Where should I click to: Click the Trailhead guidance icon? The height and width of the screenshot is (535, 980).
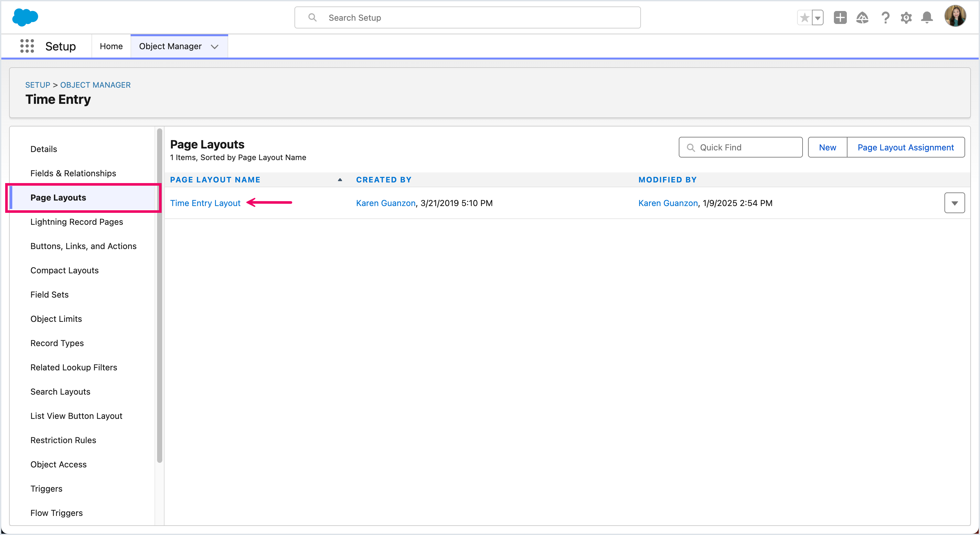point(862,17)
